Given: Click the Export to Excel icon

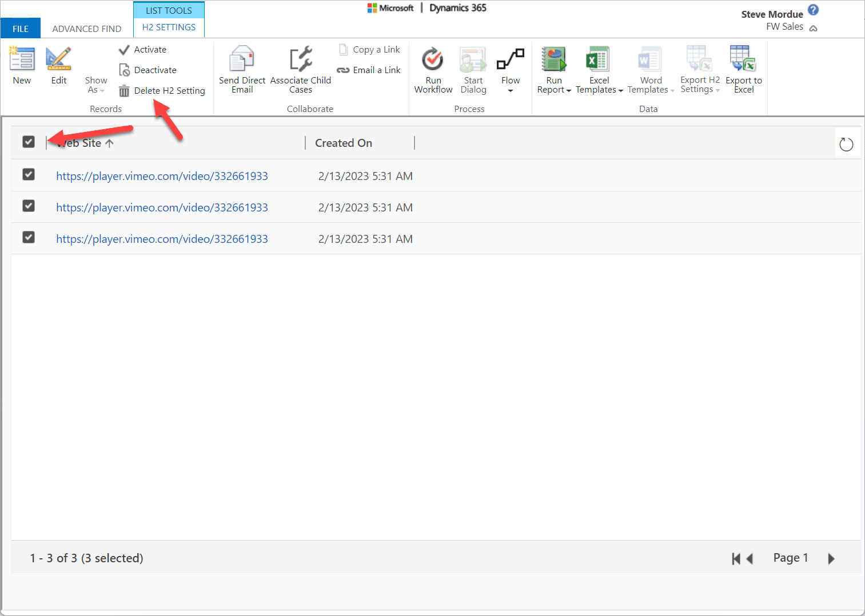Looking at the screenshot, I should tap(743, 59).
